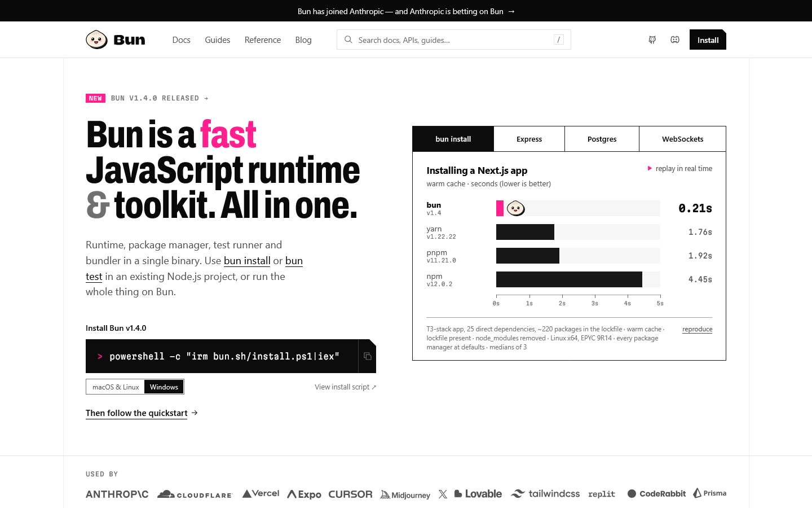The image size is (812, 508).
Task: Click the pnpm v11.21.0 label
Action: pos(441,256)
